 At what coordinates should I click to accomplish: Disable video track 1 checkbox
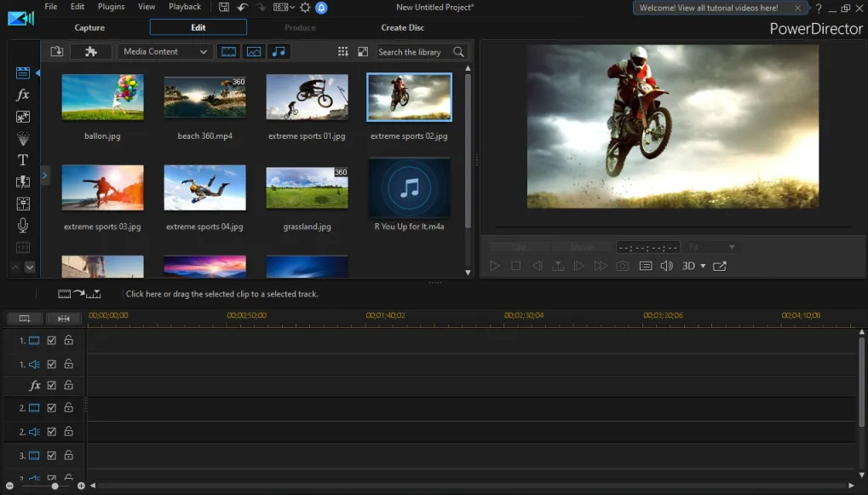(51, 340)
